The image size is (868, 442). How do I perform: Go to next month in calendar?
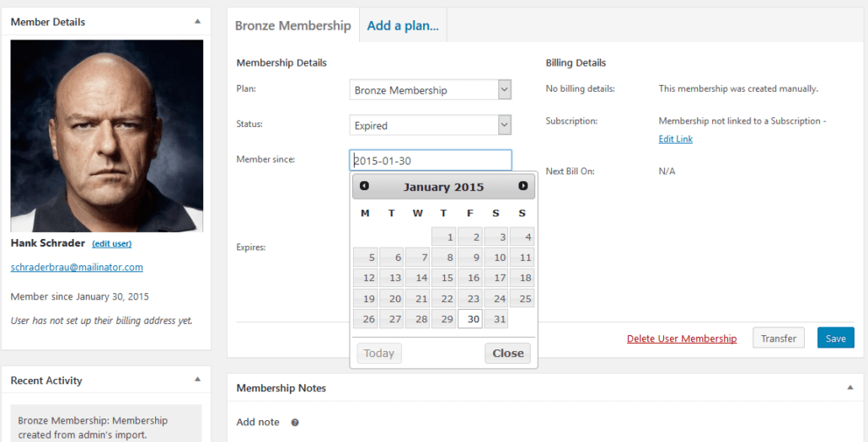pos(523,186)
